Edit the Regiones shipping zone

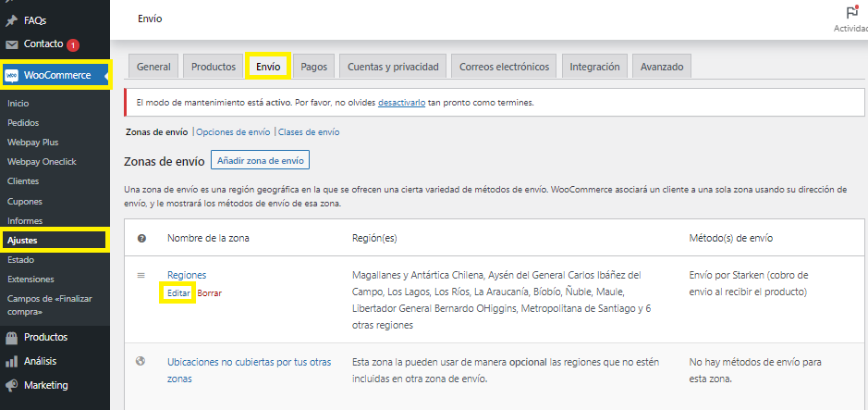(x=178, y=292)
